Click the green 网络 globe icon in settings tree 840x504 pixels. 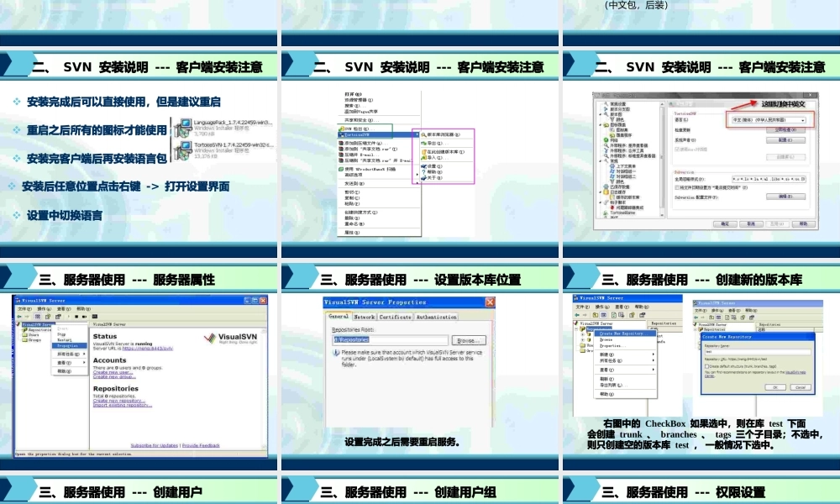(x=606, y=140)
